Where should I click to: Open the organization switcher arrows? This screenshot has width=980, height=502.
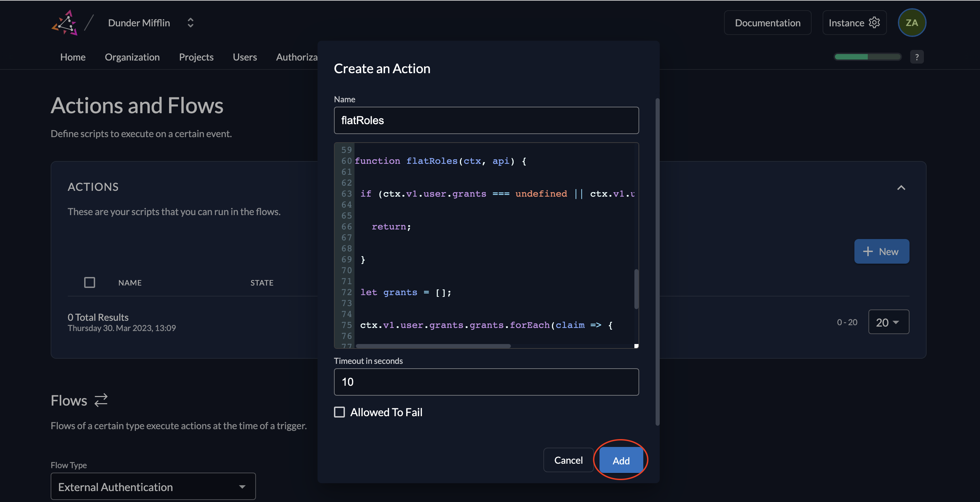(x=190, y=23)
